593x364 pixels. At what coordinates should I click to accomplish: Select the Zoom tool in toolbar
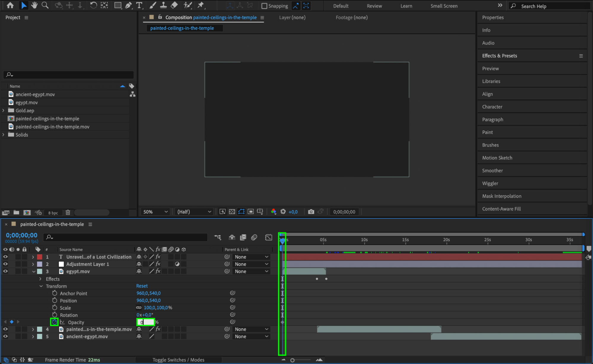(x=45, y=5)
